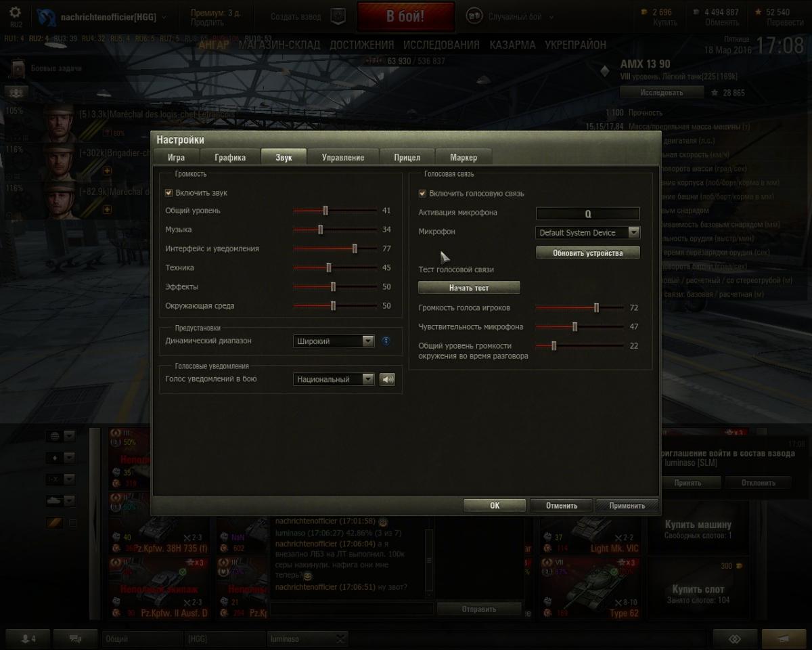Open ДОСТИЖЕНИЯ in top menu
Screen dimensions: 812x650
pos(362,45)
